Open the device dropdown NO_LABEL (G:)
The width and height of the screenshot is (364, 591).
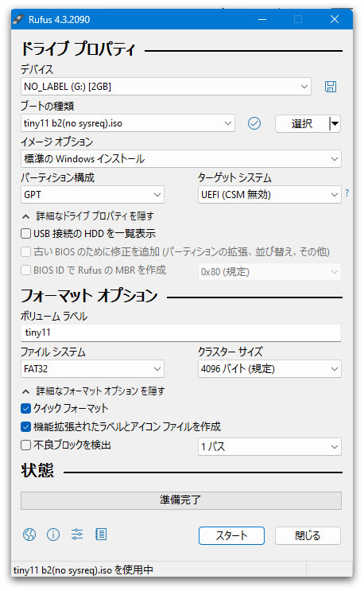[x=165, y=87]
